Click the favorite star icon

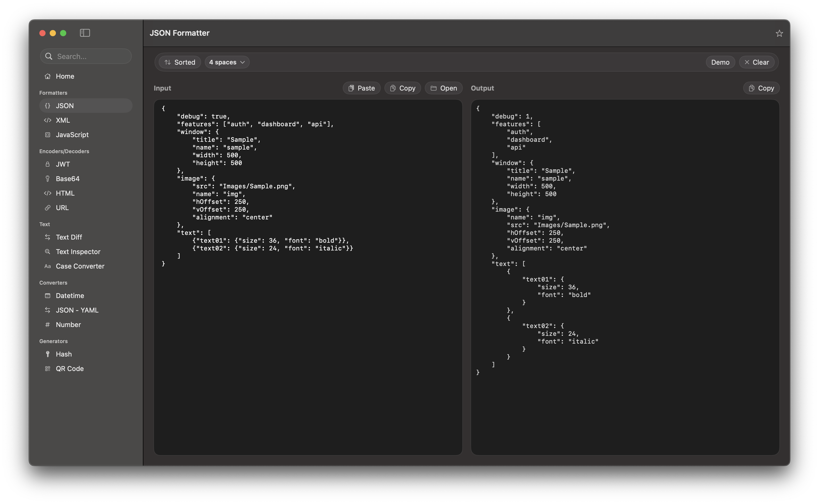(779, 33)
